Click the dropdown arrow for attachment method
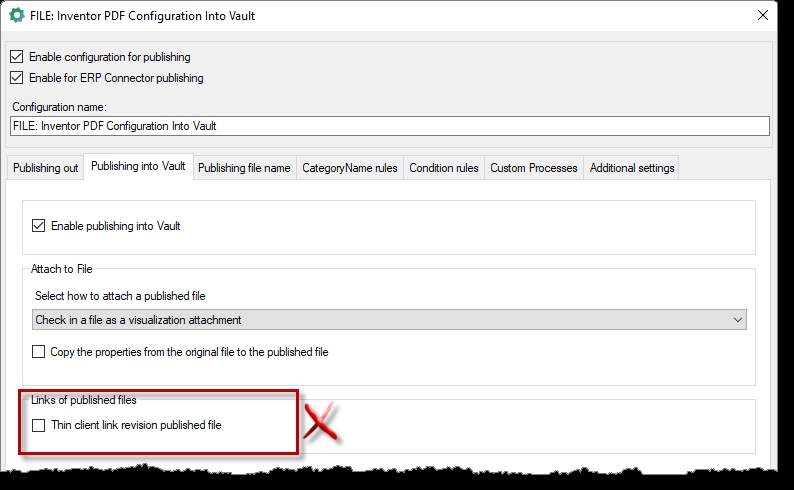Screen dimensions: 794x490 click(x=738, y=320)
